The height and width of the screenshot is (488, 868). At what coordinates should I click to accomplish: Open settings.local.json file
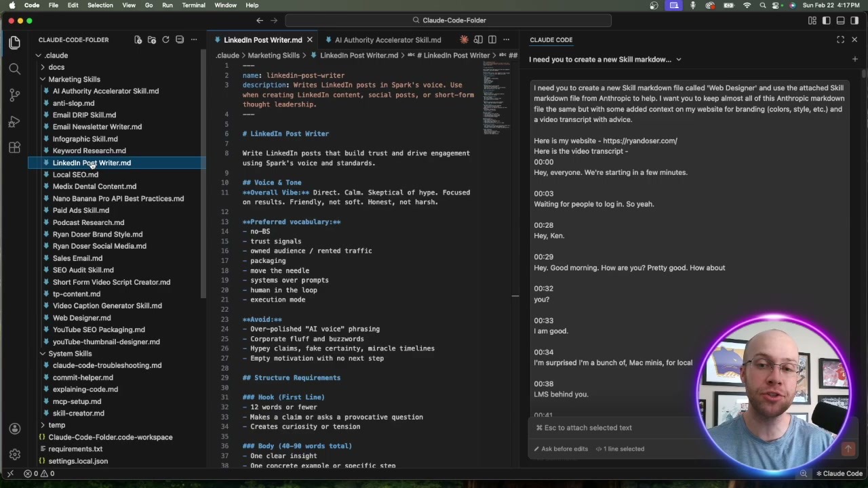(78, 461)
